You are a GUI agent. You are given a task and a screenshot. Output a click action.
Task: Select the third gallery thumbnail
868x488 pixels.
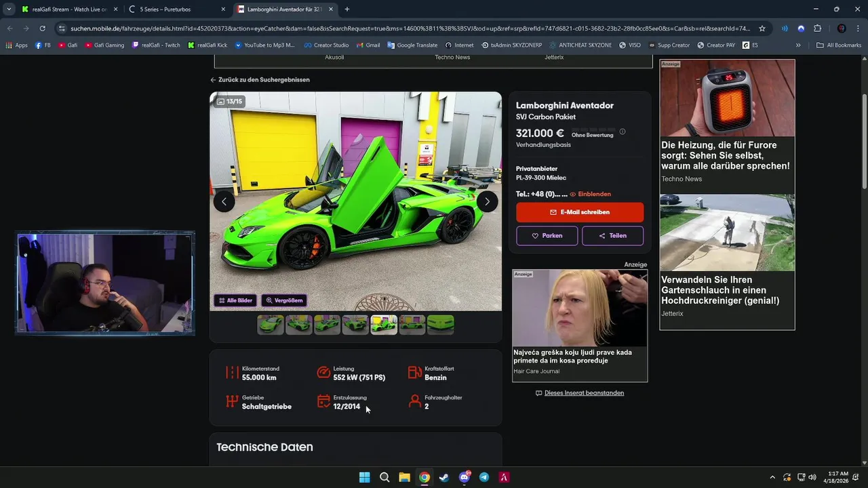(327, 325)
